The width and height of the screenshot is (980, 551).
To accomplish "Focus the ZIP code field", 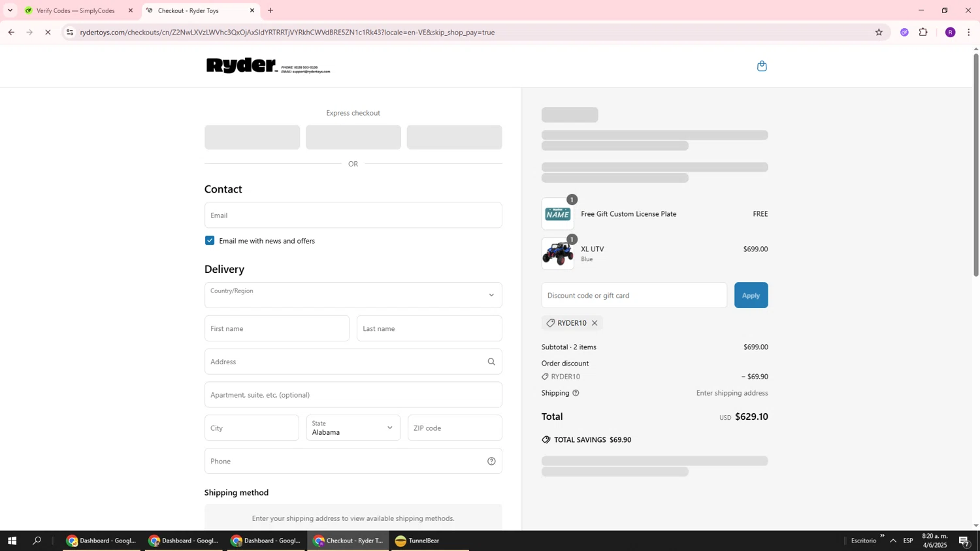I will click(x=455, y=428).
